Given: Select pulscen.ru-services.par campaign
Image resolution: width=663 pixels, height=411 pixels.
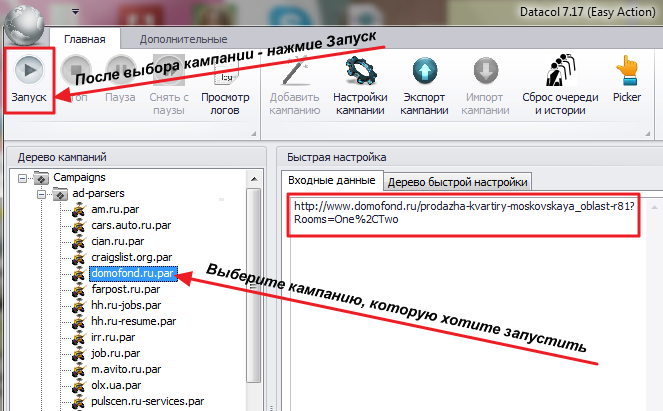Looking at the screenshot, I should click(148, 402).
